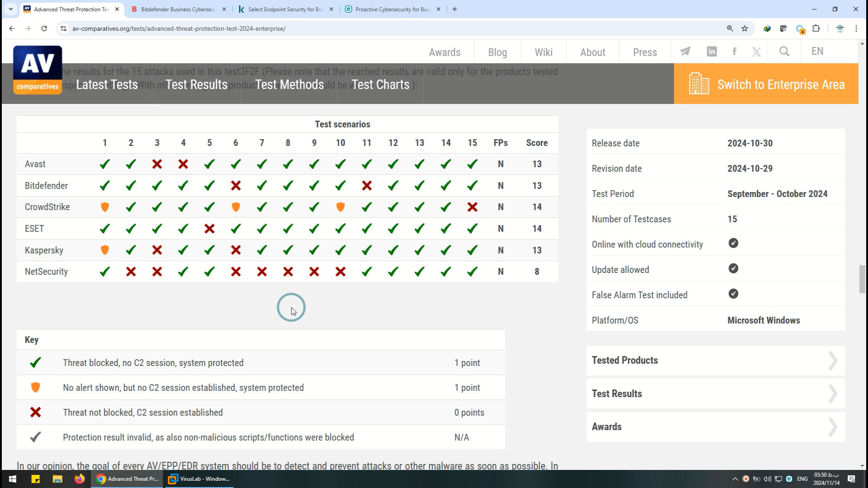This screenshot has height=488, width=868.
Task: Click NetSecurity score value 8
Action: click(x=537, y=272)
